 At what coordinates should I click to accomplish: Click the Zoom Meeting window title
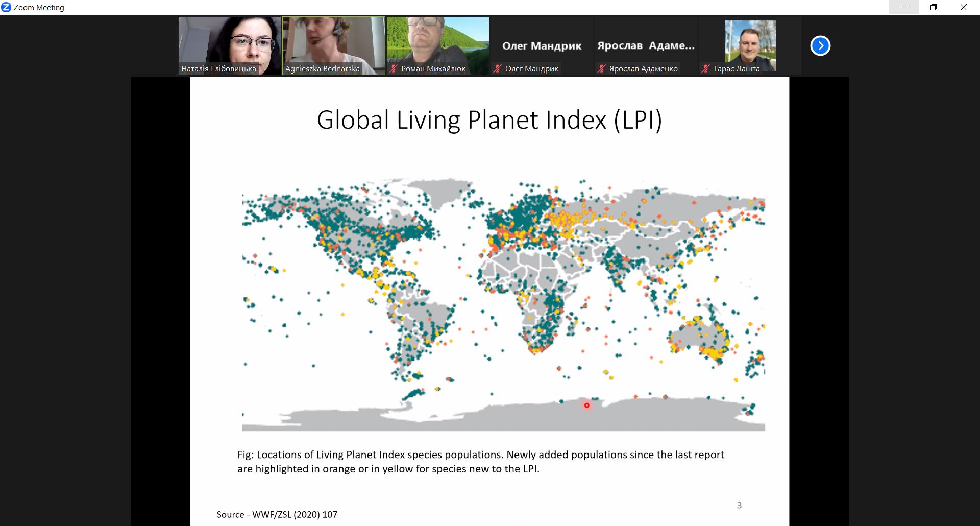(x=39, y=8)
